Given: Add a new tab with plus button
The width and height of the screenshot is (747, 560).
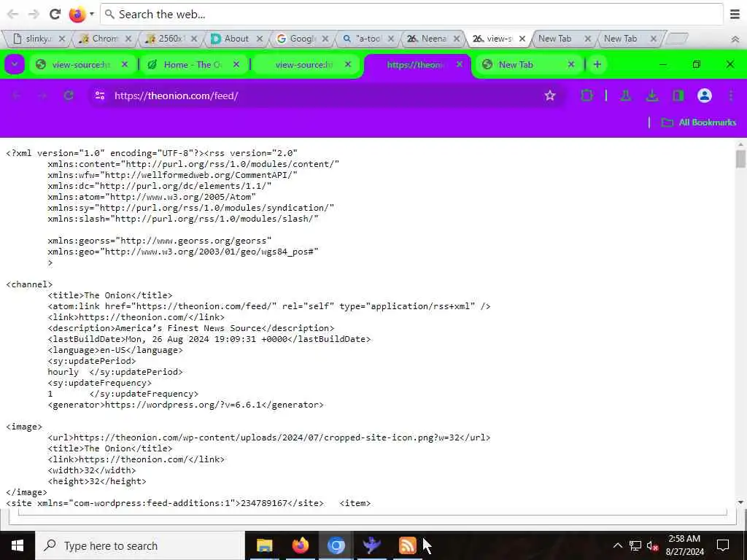Looking at the screenshot, I should pyautogui.click(x=597, y=64).
